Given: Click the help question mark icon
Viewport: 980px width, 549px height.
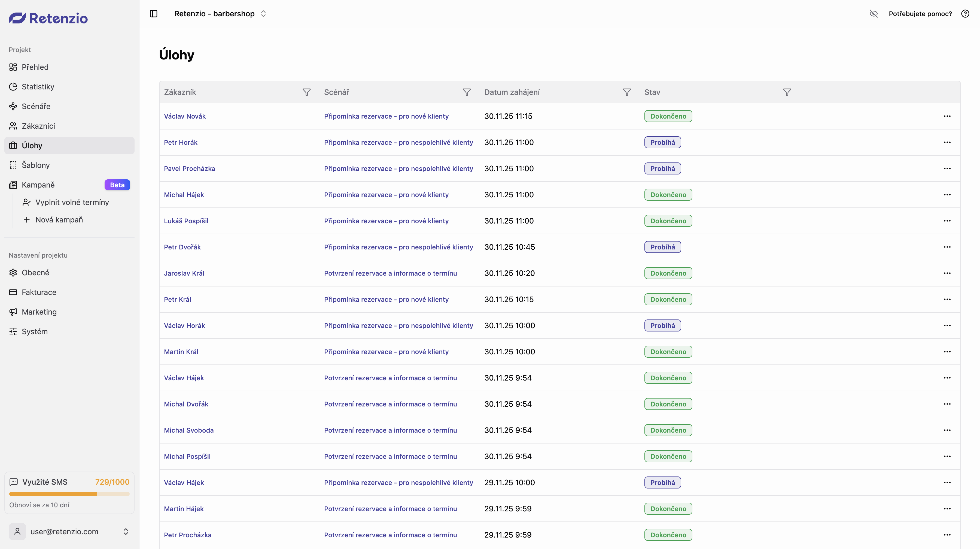Looking at the screenshot, I should (965, 14).
